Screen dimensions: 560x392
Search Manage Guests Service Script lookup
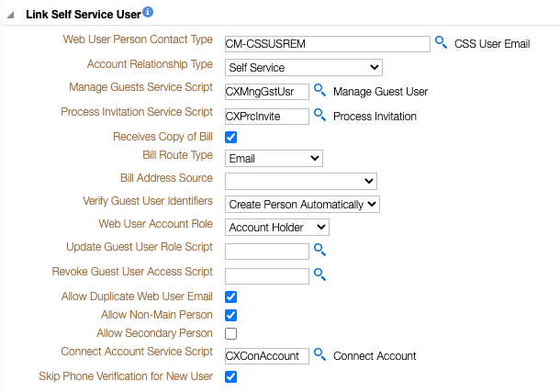tap(319, 90)
